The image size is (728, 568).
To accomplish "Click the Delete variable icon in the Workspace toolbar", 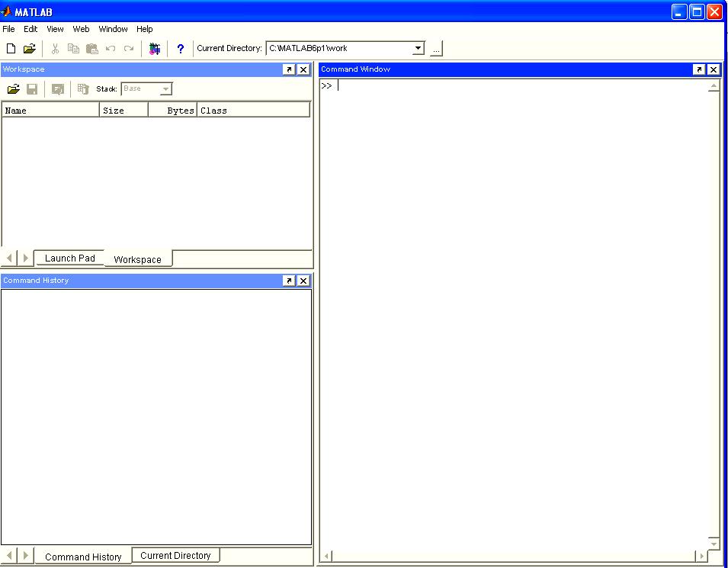I will point(83,88).
